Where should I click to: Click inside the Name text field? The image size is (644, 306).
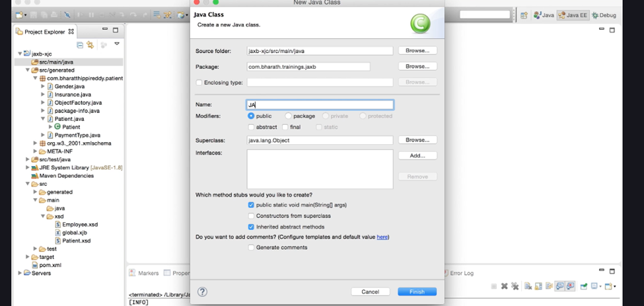pyautogui.click(x=320, y=104)
